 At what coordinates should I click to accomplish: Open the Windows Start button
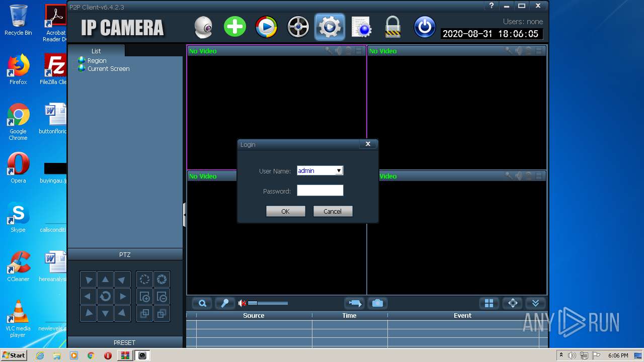[x=14, y=355]
